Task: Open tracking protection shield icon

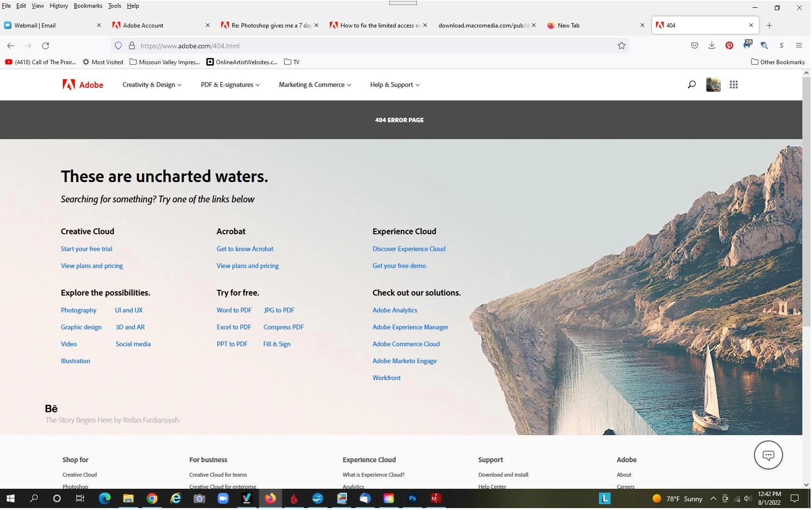Action: [118, 46]
